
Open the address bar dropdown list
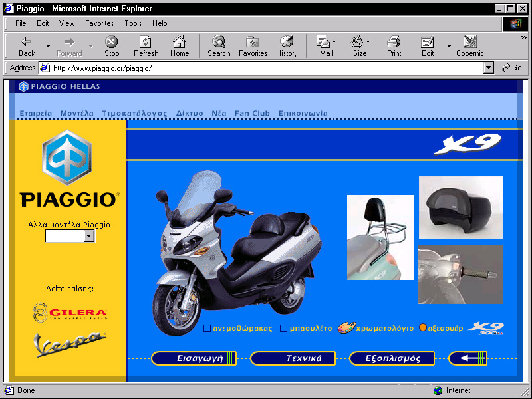(x=488, y=68)
